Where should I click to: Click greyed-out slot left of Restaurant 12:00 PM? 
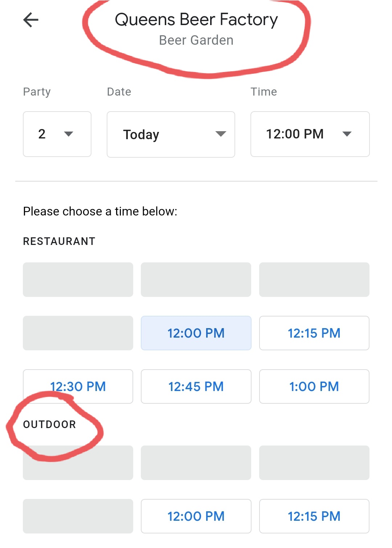tap(78, 333)
